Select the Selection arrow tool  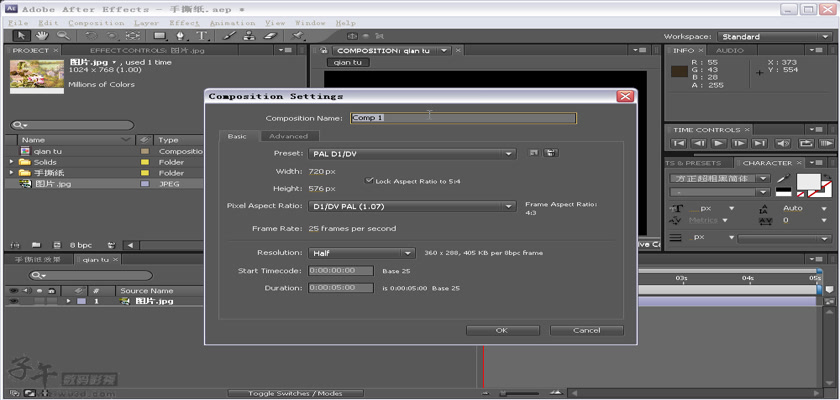tap(21, 36)
